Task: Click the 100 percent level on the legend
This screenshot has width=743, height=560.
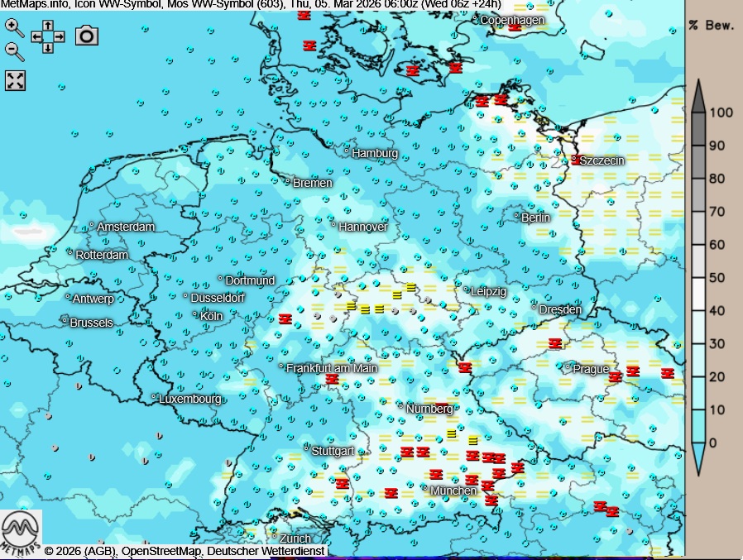Action: [722, 112]
